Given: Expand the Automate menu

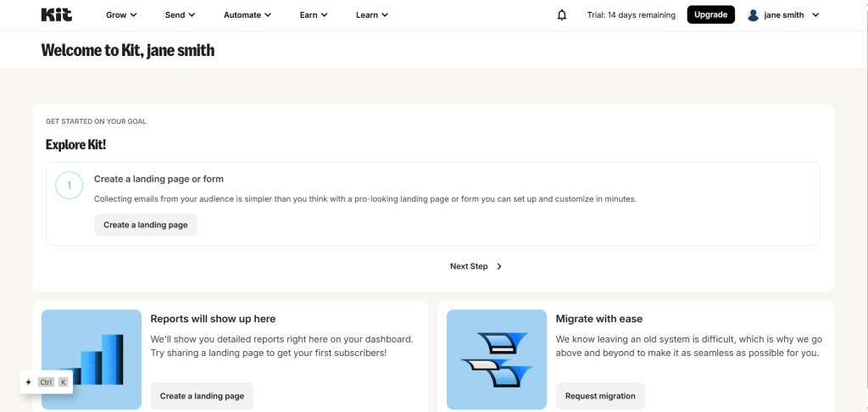Looking at the screenshot, I should [248, 14].
